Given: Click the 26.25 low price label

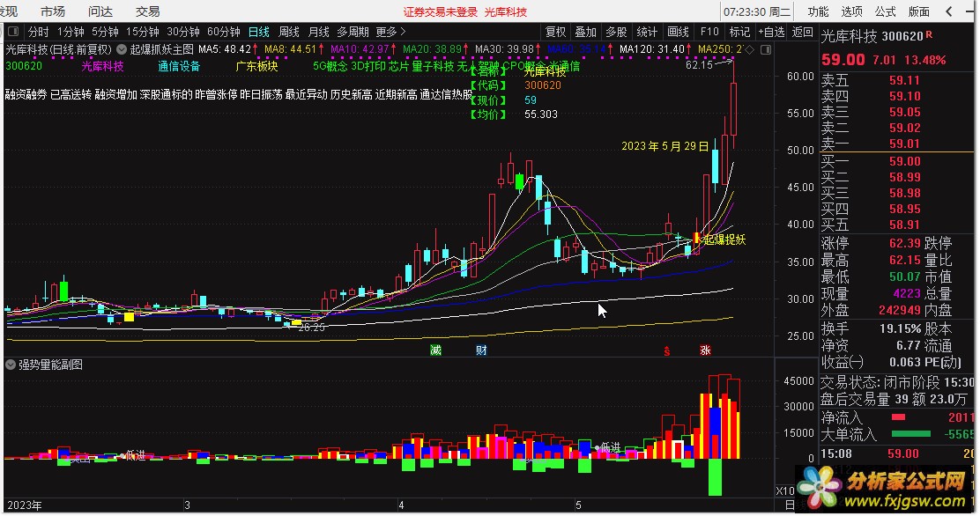Looking at the screenshot, I should (312, 328).
